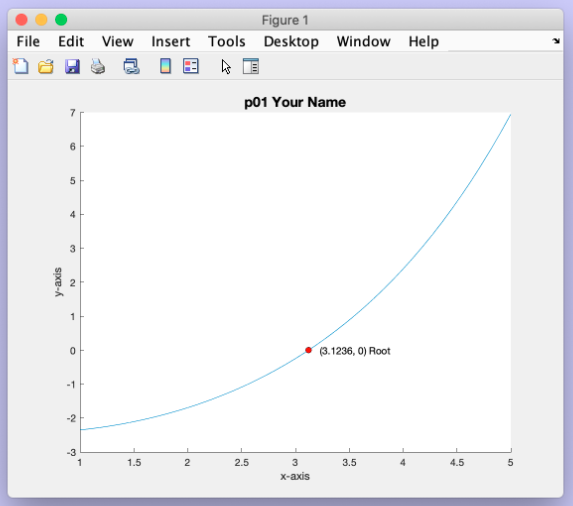Open the Window menu
Image resolution: width=573 pixels, height=506 pixels.
[x=364, y=41]
